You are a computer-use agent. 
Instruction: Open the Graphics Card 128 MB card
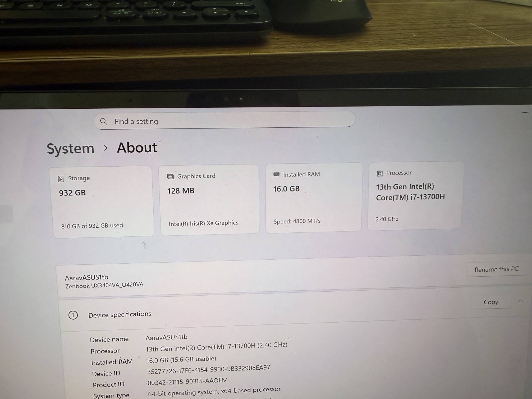pyautogui.click(x=209, y=199)
